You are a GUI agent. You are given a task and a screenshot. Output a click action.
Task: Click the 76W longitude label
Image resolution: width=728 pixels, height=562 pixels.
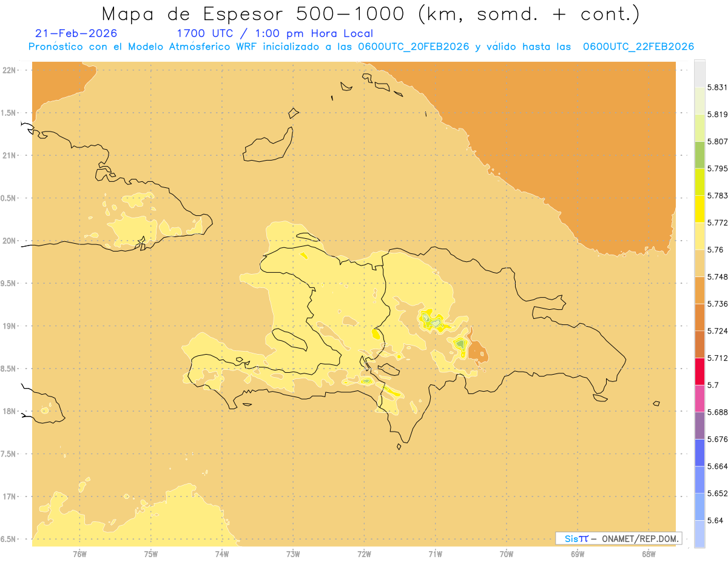coord(79,554)
